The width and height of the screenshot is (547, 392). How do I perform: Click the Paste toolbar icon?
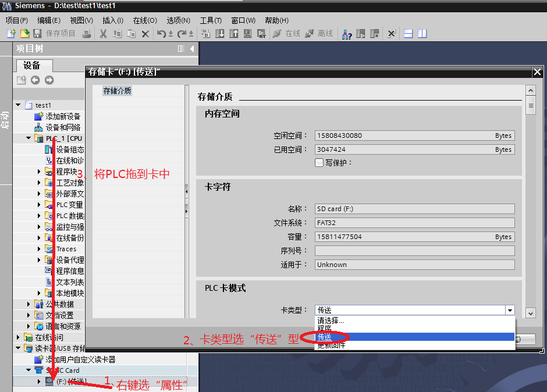(131, 34)
